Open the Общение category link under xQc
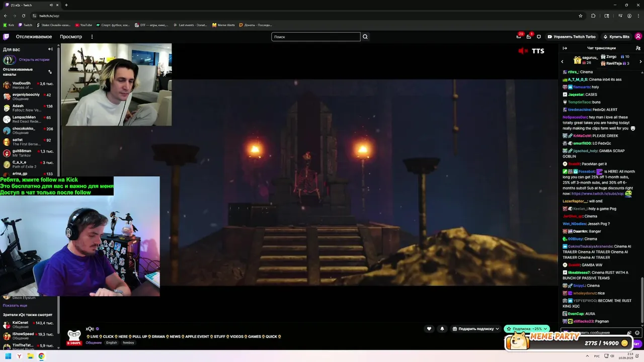The height and width of the screenshot is (362, 644). click(94, 343)
